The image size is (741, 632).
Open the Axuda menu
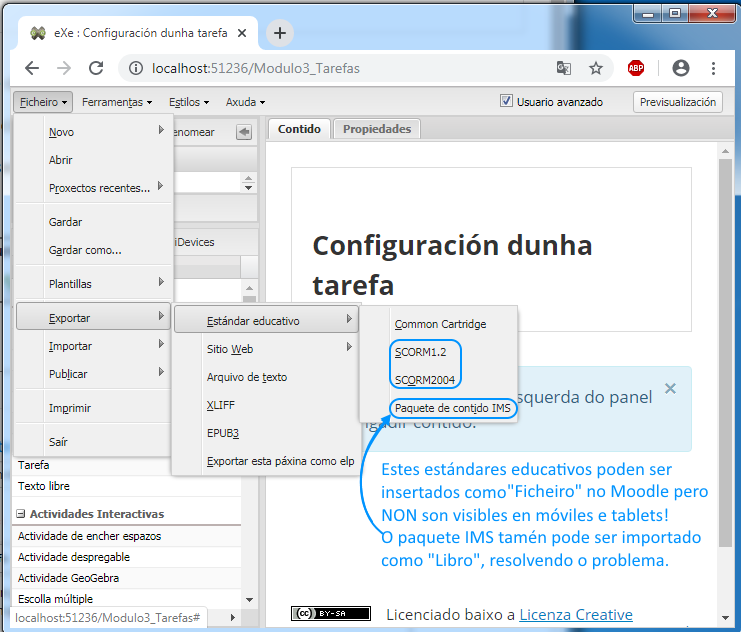click(x=245, y=102)
